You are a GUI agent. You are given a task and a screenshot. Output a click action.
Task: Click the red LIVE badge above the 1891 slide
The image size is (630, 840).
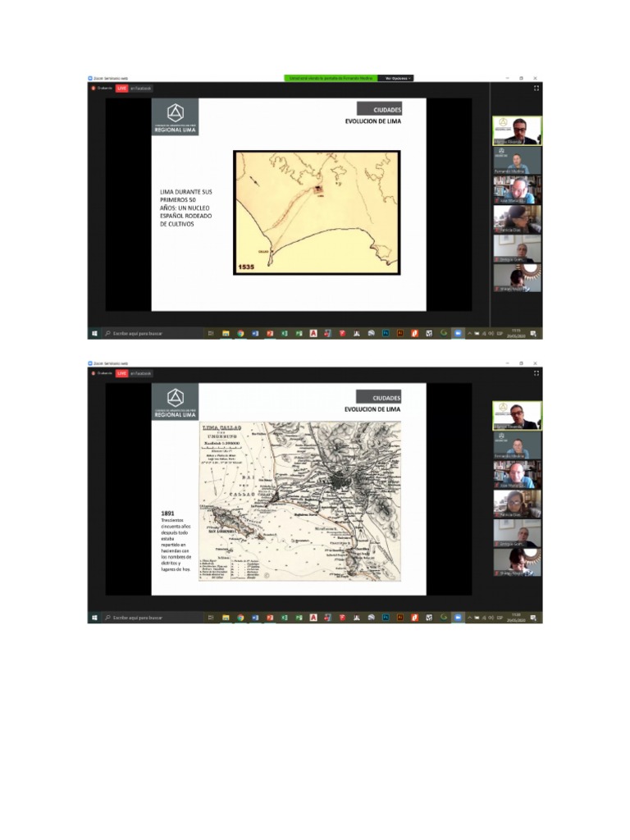pos(121,373)
